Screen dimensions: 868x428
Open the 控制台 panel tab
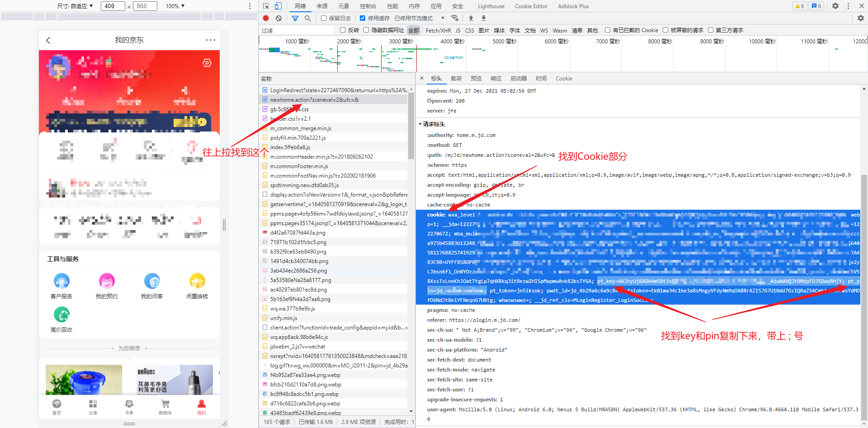[368, 6]
